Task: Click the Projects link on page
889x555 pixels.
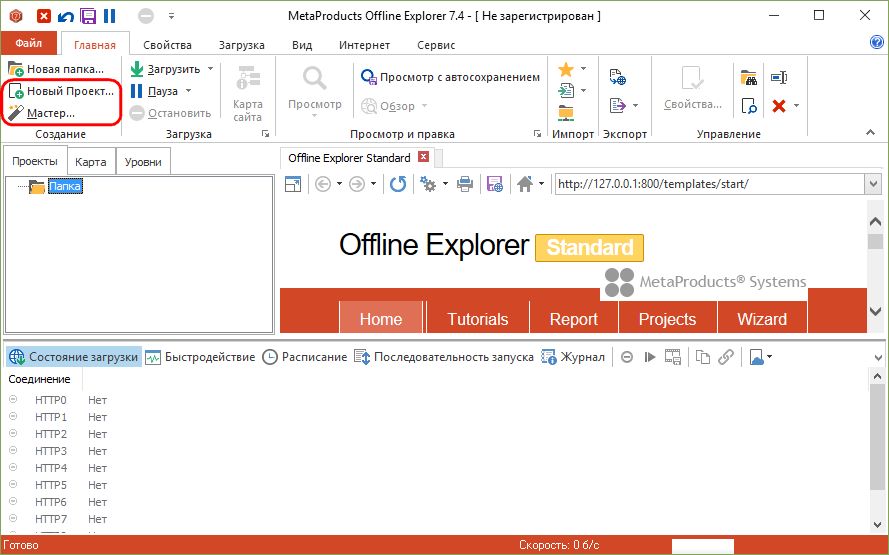Action: tap(667, 319)
